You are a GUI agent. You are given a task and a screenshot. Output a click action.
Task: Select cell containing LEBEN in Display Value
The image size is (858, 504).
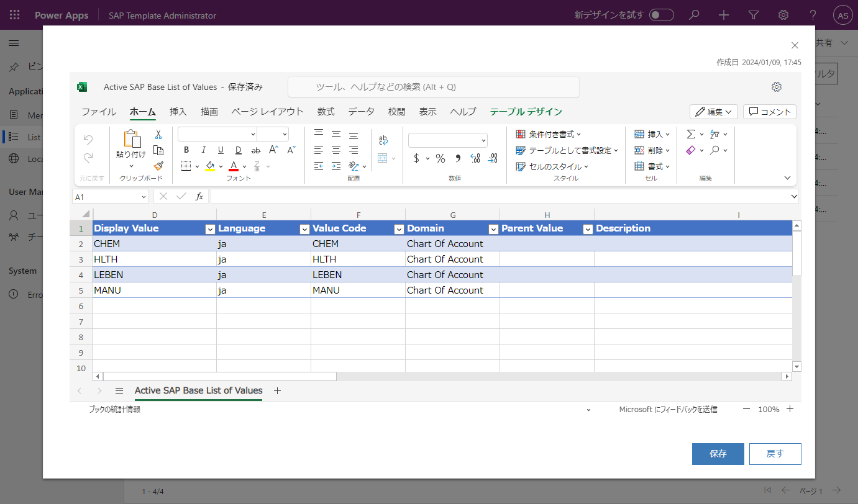click(x=154, y=275)
